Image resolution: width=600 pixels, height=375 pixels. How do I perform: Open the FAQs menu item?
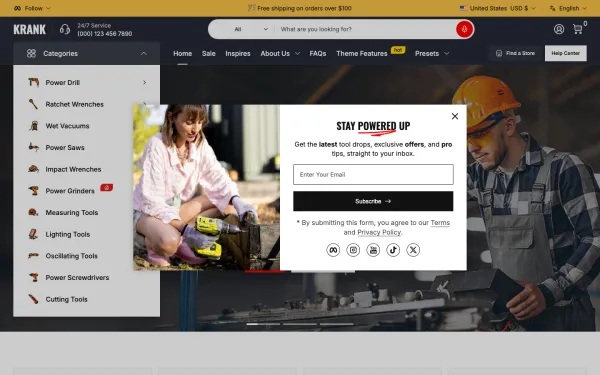[318, 54]
